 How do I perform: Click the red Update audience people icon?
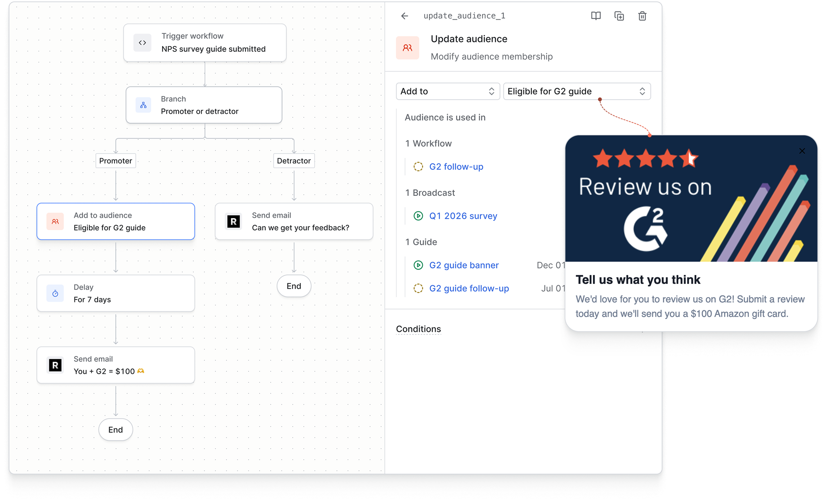coord(407,48)
